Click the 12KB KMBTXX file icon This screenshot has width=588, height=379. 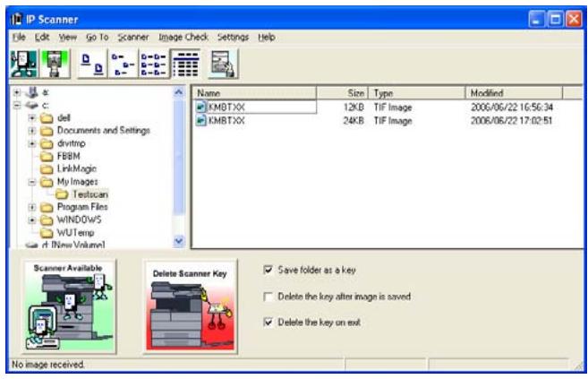[201, 107]
